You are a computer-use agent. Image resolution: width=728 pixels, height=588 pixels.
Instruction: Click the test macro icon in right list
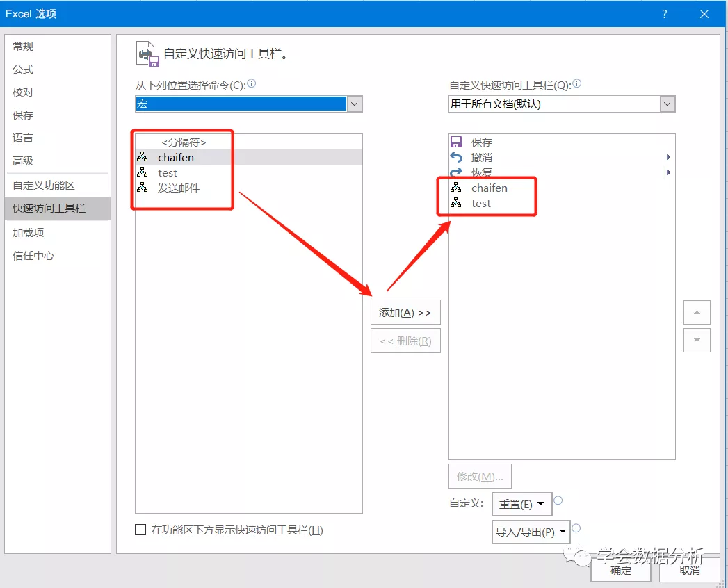click(456, 203)
